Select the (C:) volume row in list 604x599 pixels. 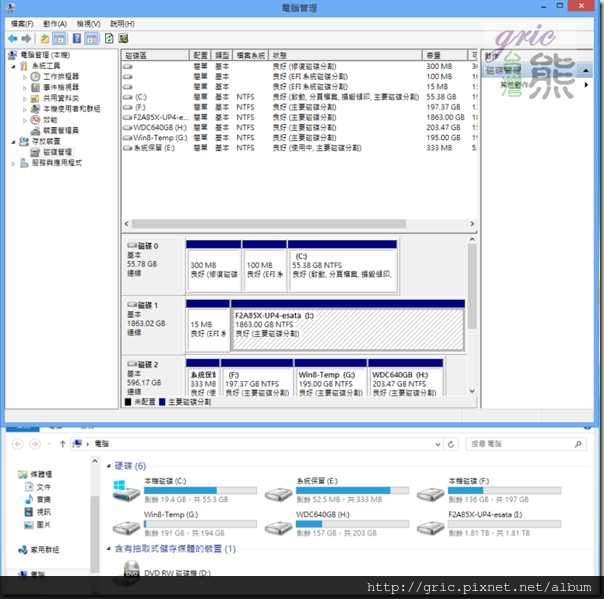299,97
